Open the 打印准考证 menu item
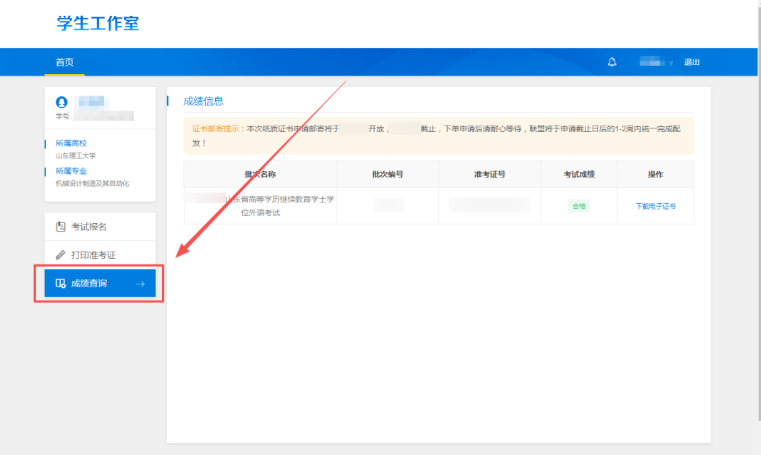The height and width of the screenshot is (455, 761). pos(100,255)
